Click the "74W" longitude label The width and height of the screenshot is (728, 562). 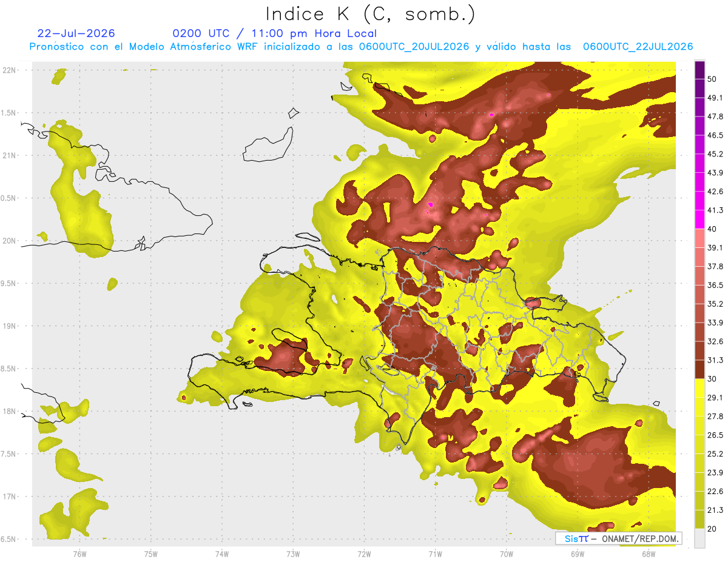click(x=221, y=554)
